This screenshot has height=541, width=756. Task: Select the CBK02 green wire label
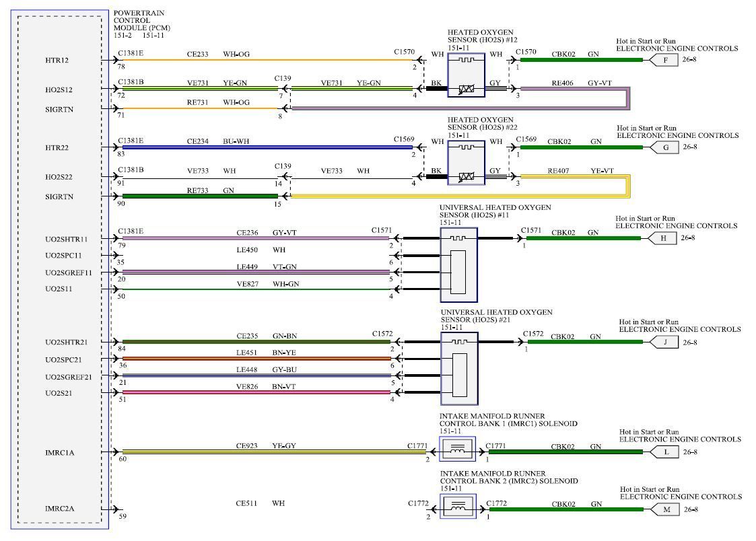[562, 52]
